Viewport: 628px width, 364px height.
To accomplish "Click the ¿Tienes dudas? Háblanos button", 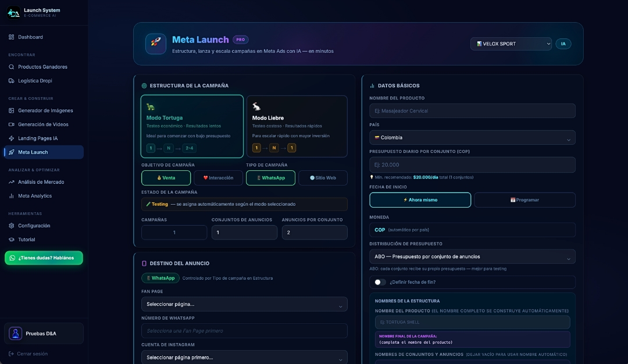I will pyautogui.click(x=44, y=258).
